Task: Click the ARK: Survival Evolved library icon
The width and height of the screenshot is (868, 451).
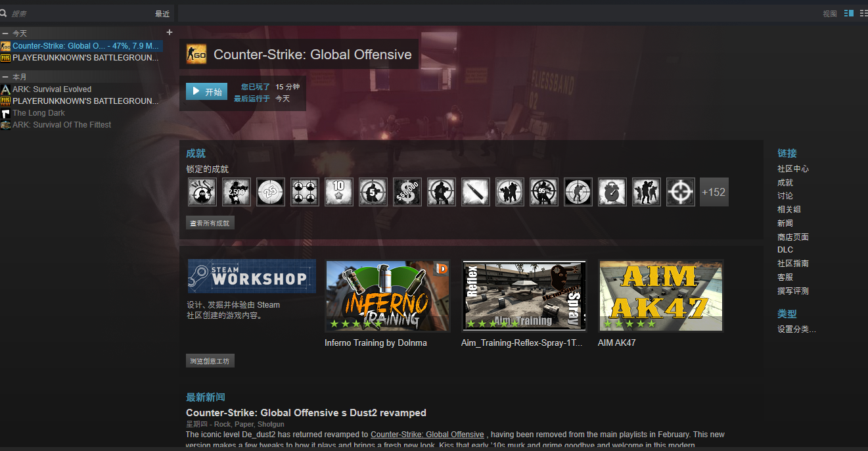Action: point(5,89)
